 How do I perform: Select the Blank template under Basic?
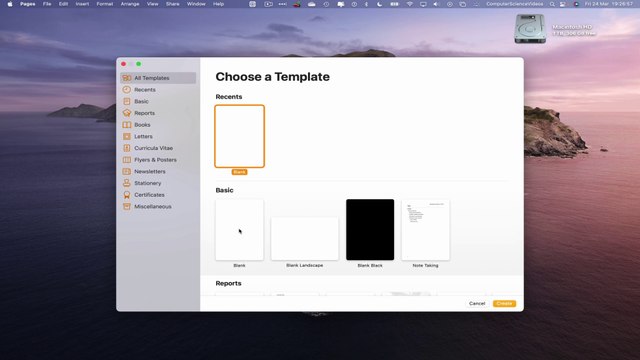click(x=240, y=230)
